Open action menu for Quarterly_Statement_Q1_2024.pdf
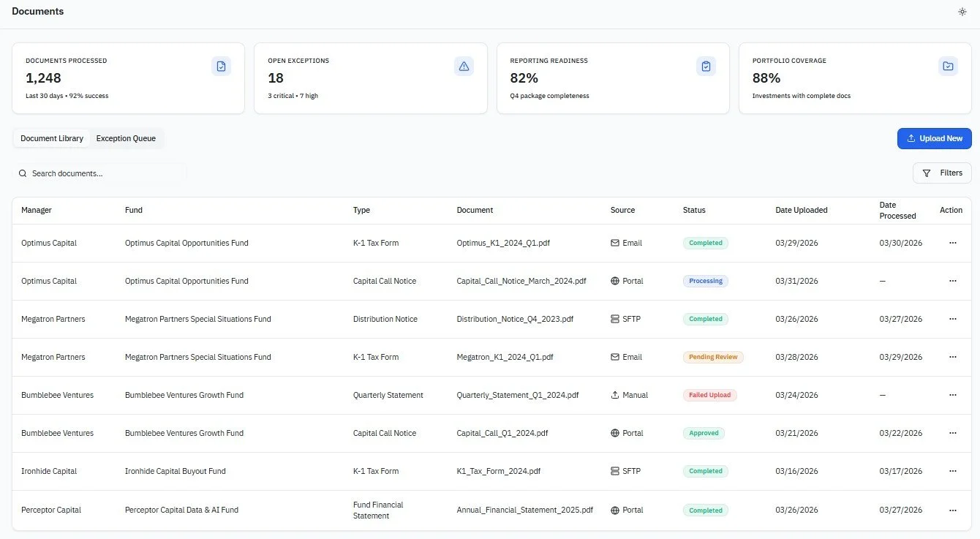 (x=952, y=395)
